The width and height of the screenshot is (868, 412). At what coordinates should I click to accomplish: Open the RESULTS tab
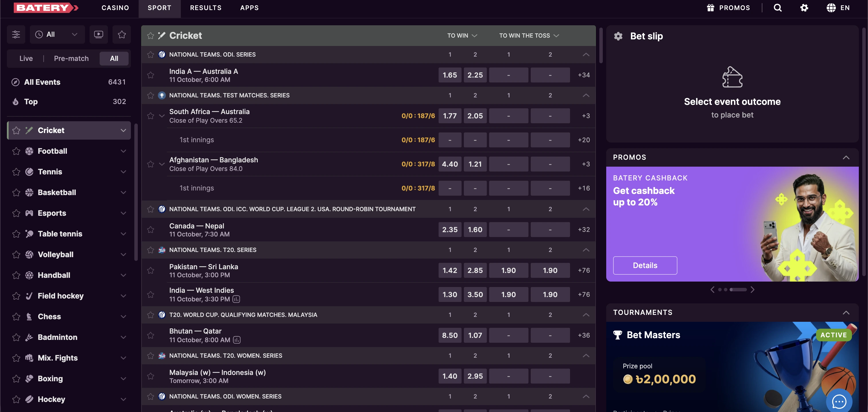(206, 8)
